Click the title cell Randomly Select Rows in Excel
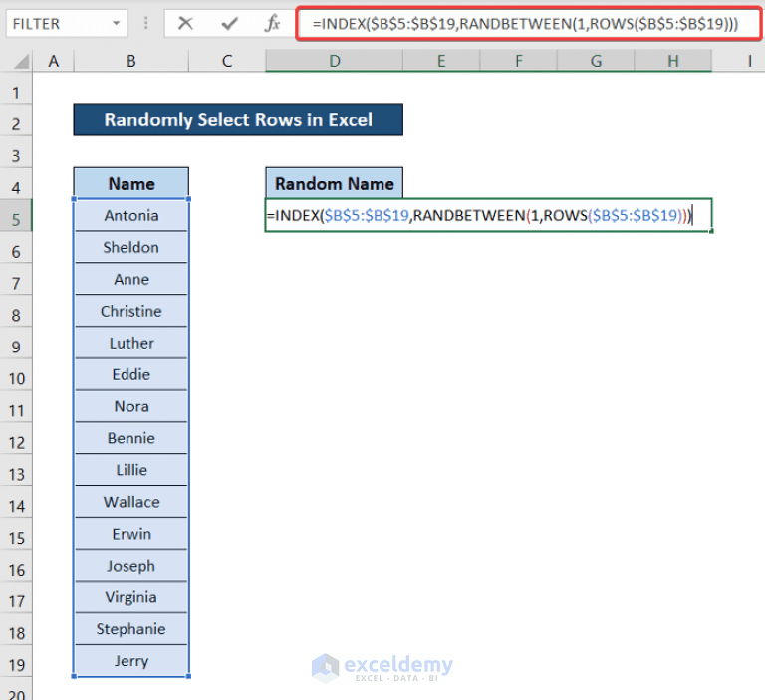The height and width of the screenshot is (700, 765). (x=238, y=119)
